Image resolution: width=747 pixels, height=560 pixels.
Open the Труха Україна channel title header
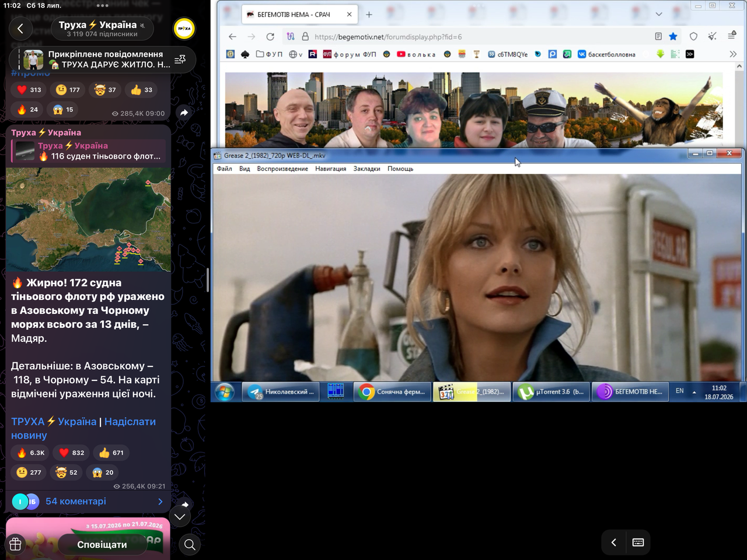[102, 29]
